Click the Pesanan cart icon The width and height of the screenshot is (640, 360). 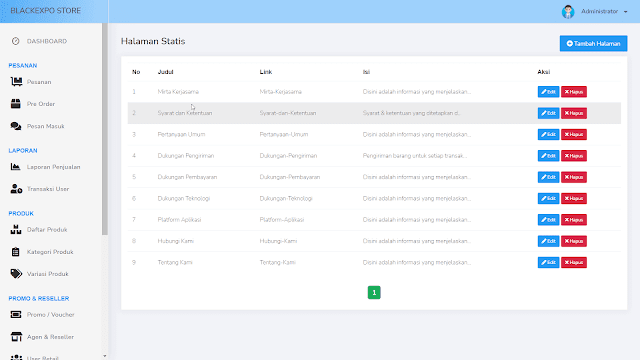[16, 82]
